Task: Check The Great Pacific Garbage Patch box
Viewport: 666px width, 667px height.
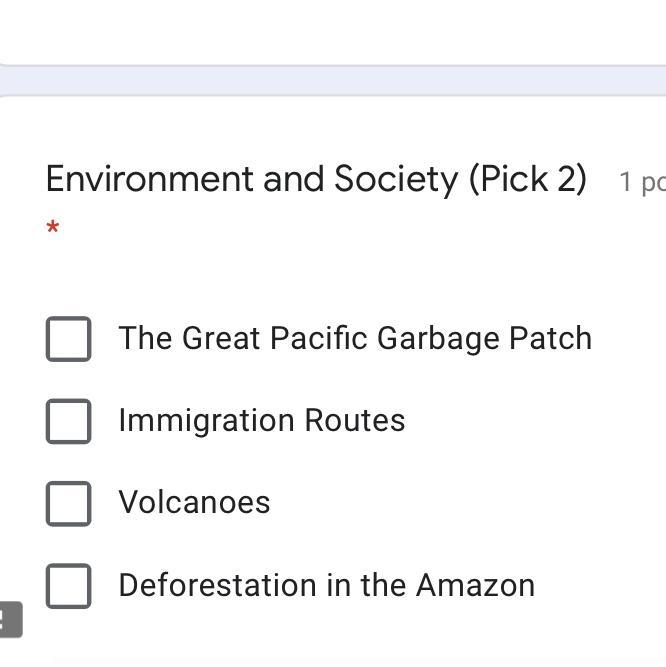Action: click(69, 339)
